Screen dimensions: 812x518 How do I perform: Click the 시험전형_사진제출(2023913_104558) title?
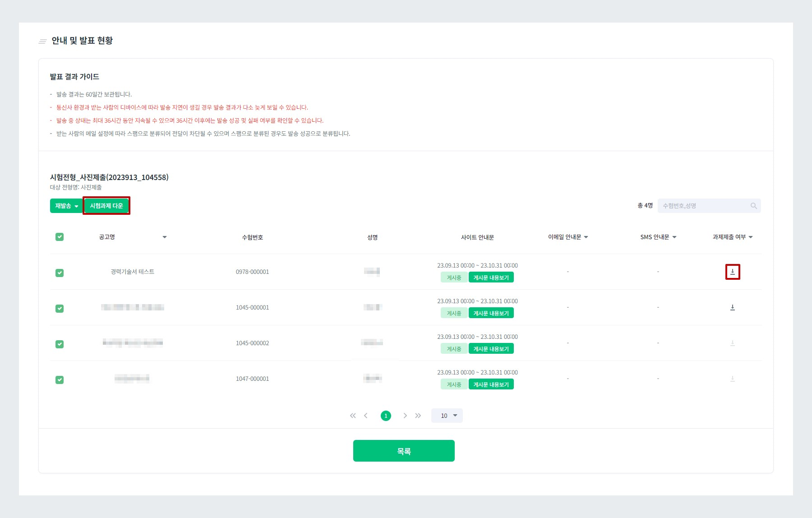tap(109, 177)
